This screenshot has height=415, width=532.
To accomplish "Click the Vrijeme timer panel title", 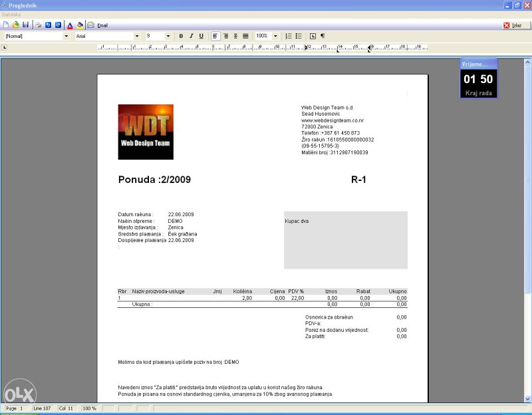I will (475, 64).
